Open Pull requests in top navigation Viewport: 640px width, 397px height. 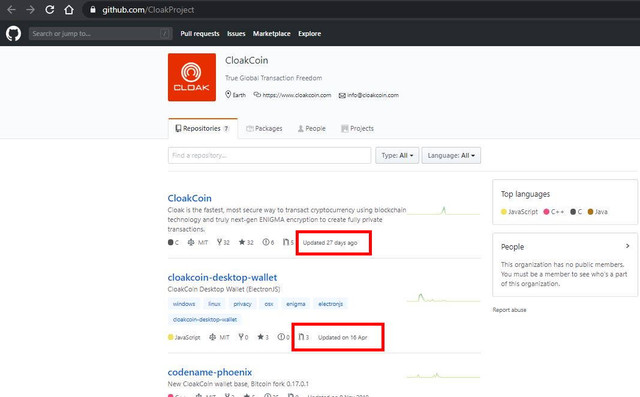[x=200, y=33]
